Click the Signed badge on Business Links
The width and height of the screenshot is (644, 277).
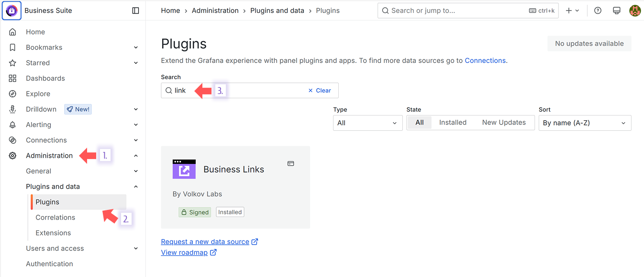coord(195,212)
